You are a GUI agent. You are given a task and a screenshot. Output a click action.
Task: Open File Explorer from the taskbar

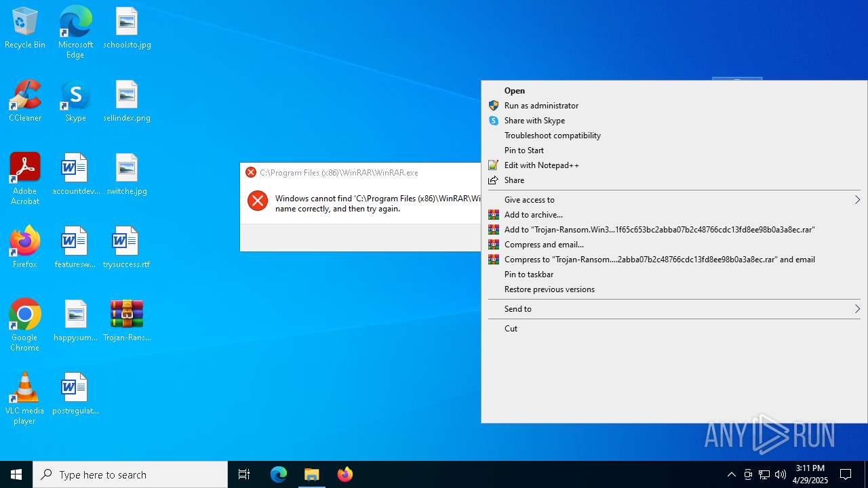(x=312, y=474)
